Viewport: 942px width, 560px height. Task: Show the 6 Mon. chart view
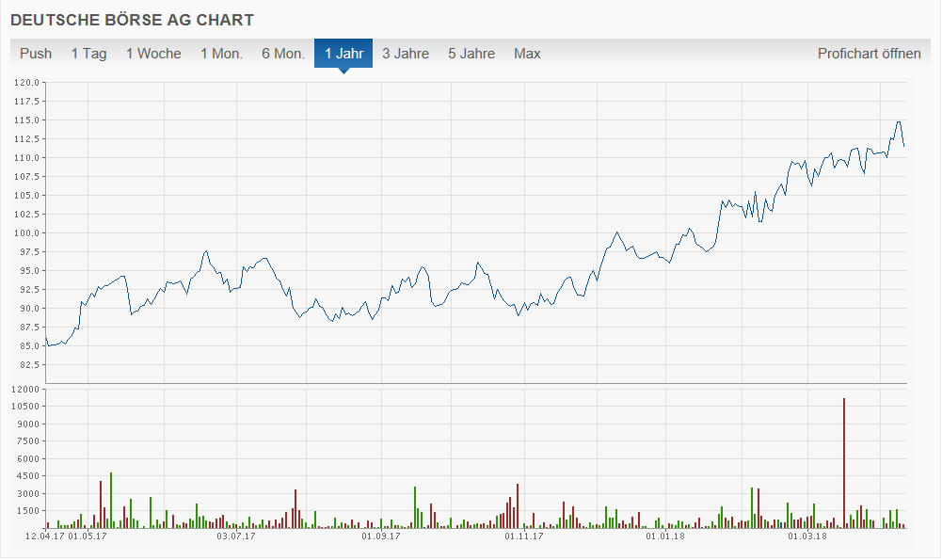click(283, 54)
